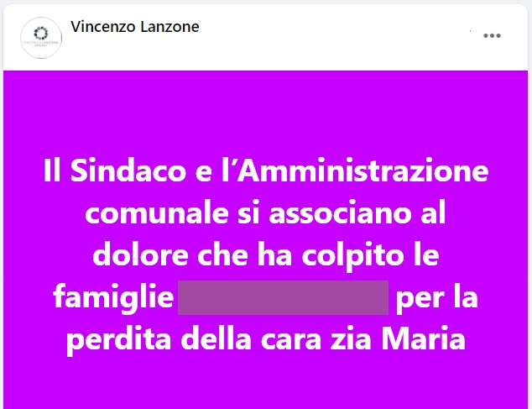Open Vincenzo Lanzone's circular profile picture
The width and height of the screenshot is (532, 409).
pyautogui.click(x=41, y=38)
